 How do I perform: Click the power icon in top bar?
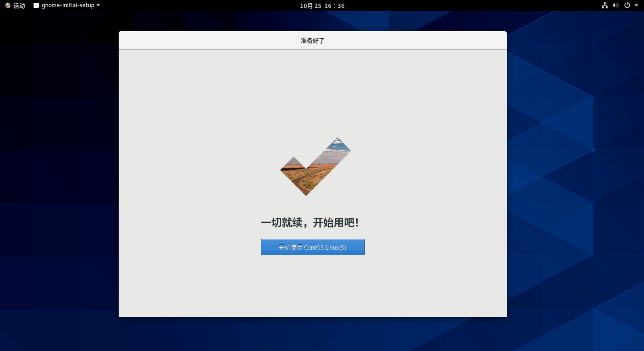[627, 6]
